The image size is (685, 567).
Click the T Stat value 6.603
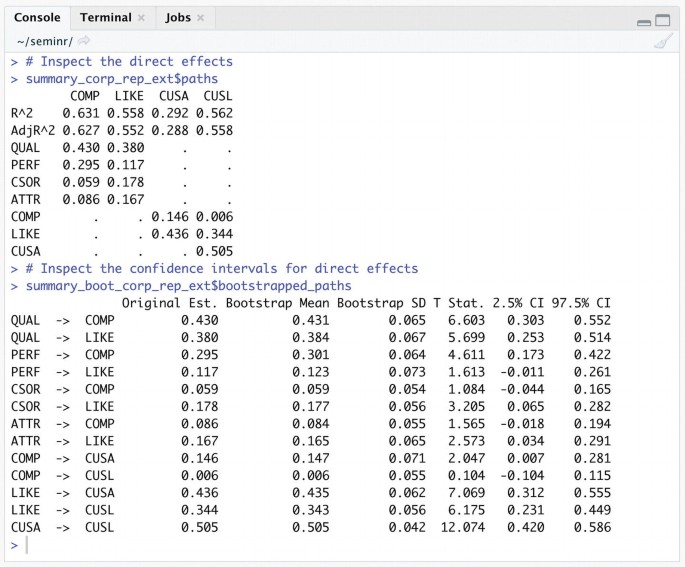466,320
